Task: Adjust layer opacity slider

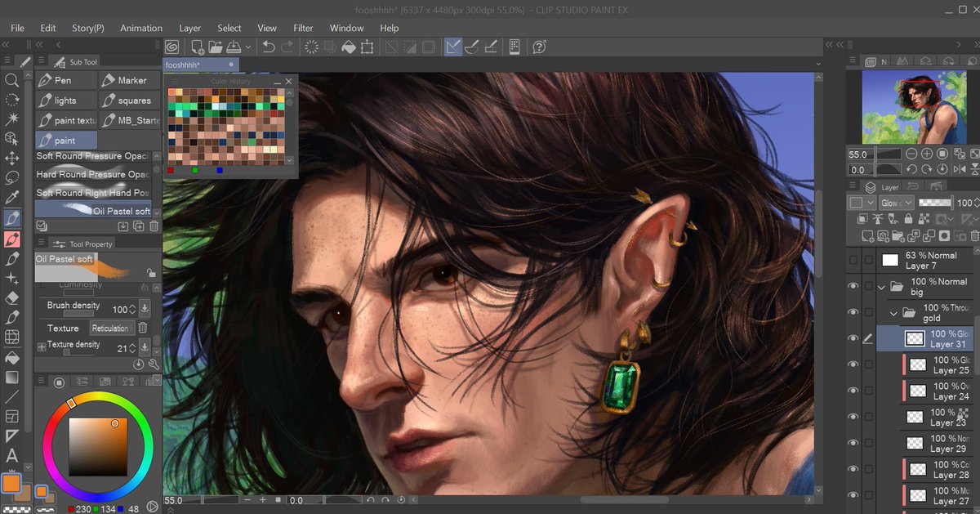Action: tap(934, 203)
